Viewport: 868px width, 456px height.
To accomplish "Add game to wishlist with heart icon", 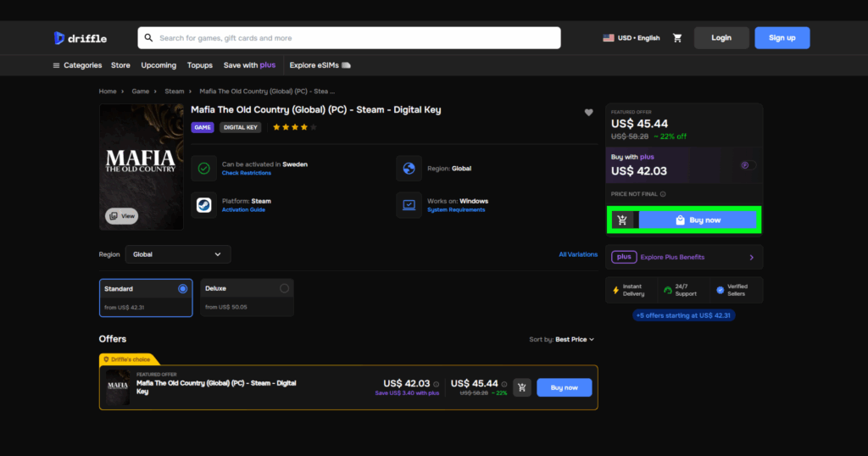I will coord(589,113).
